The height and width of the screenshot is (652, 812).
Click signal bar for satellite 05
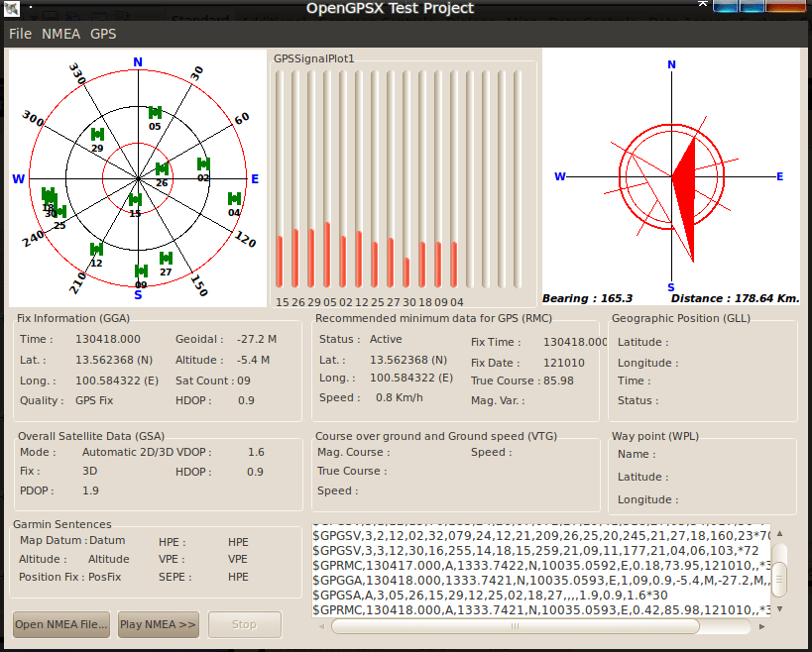[x=327, y=255]
